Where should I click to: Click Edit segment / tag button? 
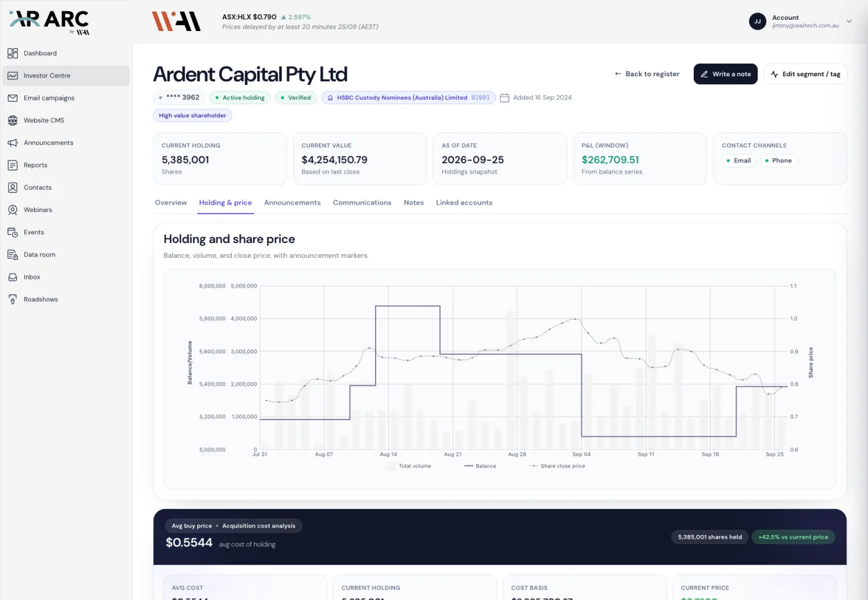pyautogui.click(x=805, y=74)
